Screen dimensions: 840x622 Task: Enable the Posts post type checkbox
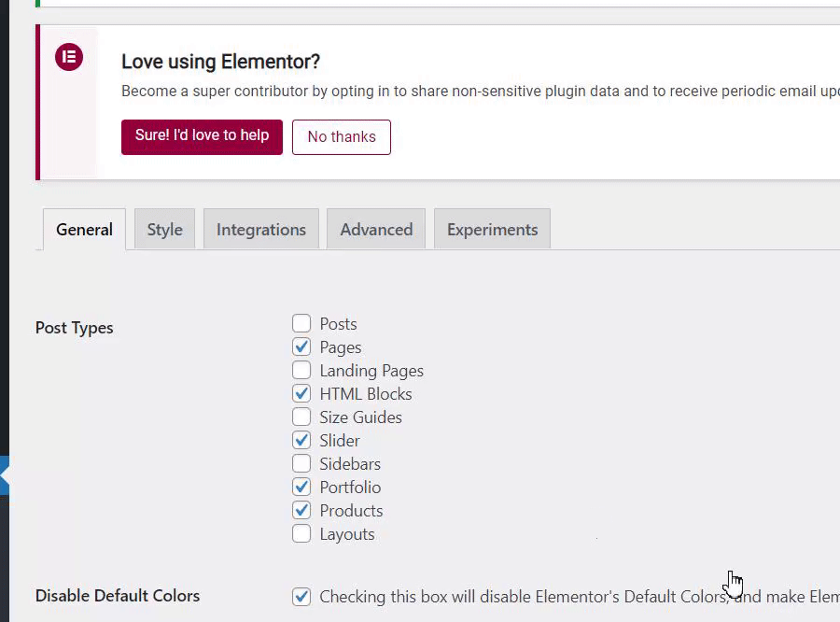tap(301, 324)
